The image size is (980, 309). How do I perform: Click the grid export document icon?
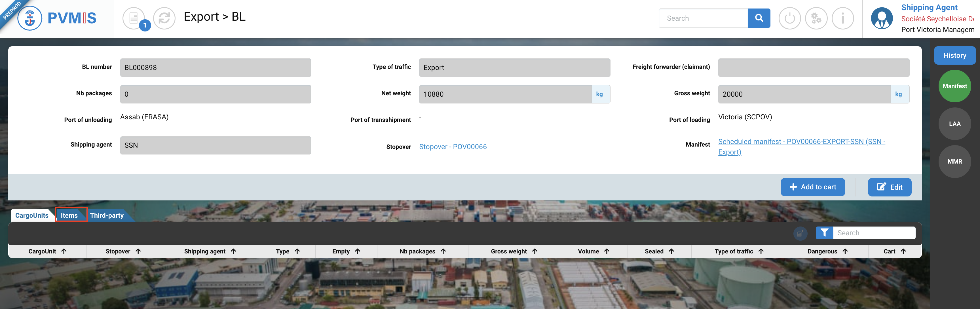point(800,233)
